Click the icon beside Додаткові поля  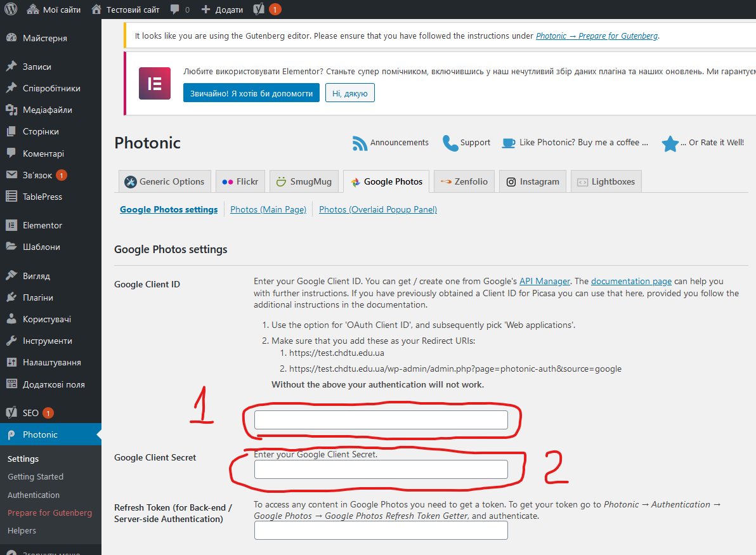tap(11, 384)
